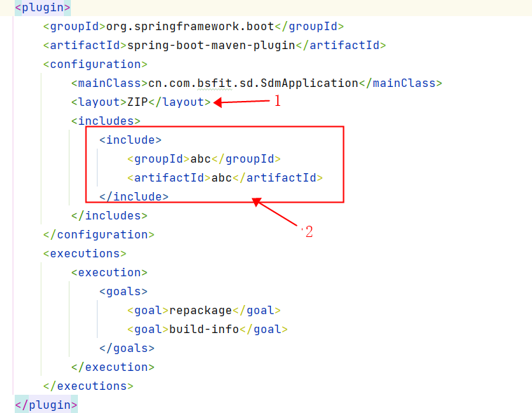Click the repackage goal value
This screenshot has width=532, height=413.
tap(201, 310)
